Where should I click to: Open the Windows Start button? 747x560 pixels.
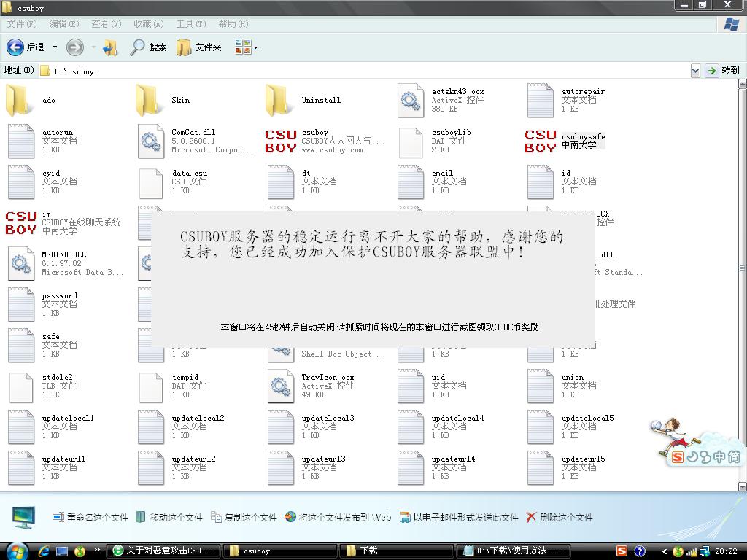tap(17, 551)
